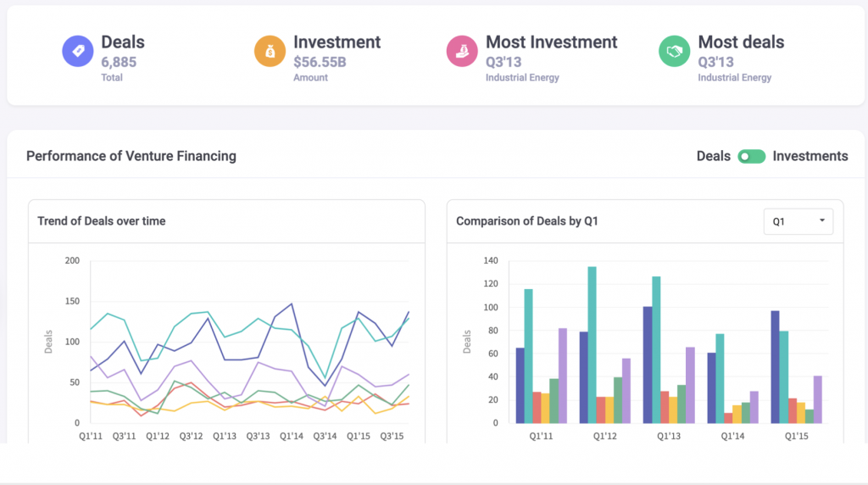Click the Q1'14 label on the trend chart axis

(290, 436)
